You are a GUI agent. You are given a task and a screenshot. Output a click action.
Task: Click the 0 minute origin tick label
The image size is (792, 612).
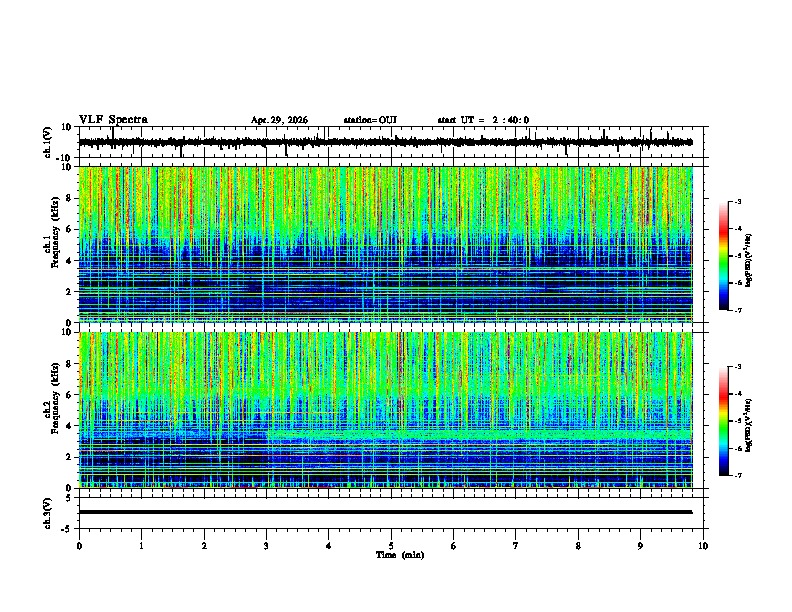(79, 546)
